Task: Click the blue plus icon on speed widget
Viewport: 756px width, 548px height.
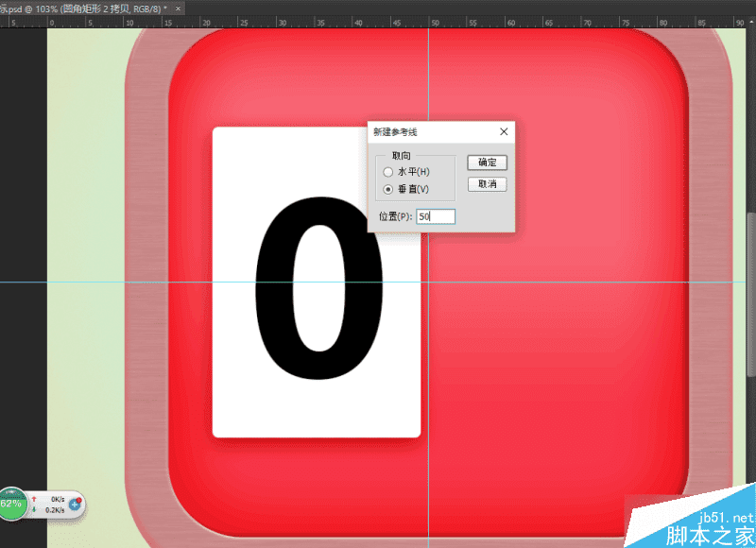Action: (75, 505)
